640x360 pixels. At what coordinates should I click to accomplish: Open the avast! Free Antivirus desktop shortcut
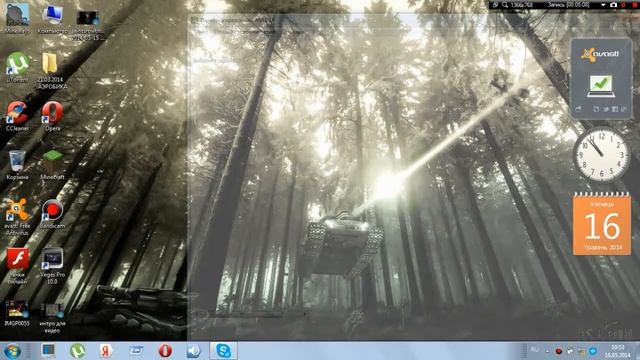tap(17, 217)
